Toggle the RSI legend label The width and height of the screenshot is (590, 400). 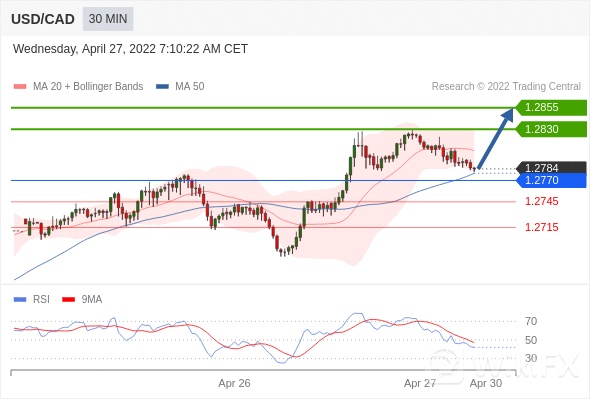(x=41, y=300)
